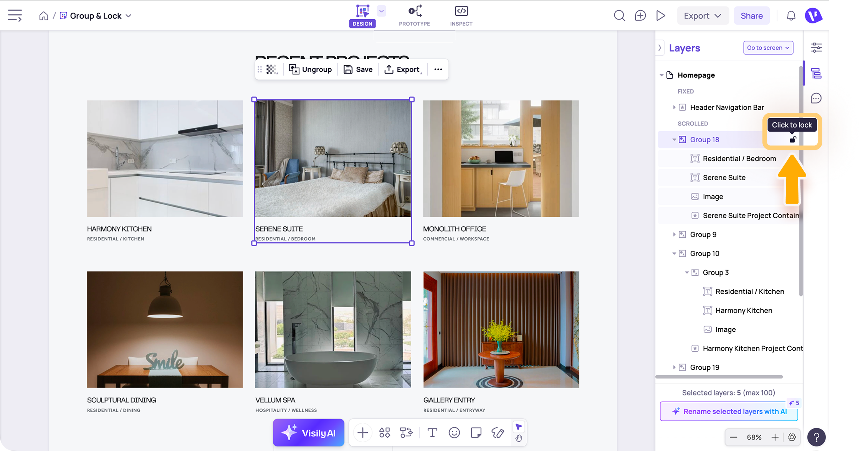Select the Monolith Office photo

tap(501, 159)
